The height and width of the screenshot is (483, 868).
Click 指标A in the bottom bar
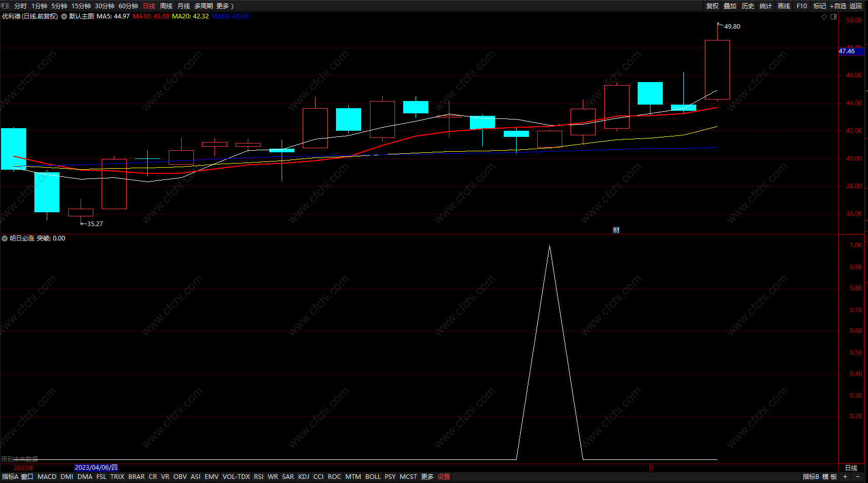(10, 477)
